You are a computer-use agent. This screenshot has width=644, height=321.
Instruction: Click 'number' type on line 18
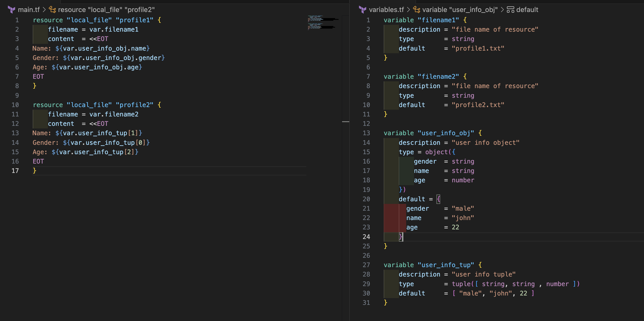click(463, 180)
